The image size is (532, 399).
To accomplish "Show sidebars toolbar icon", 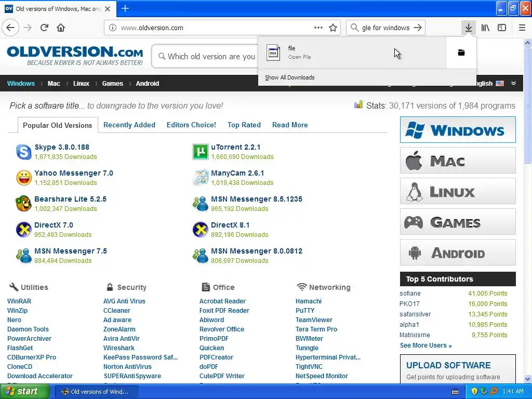I will tap(502, 28).
